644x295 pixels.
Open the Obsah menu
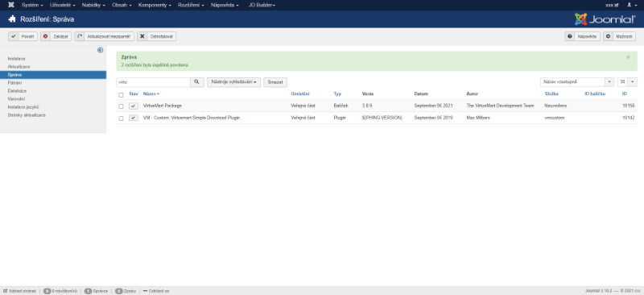(122, 5)
